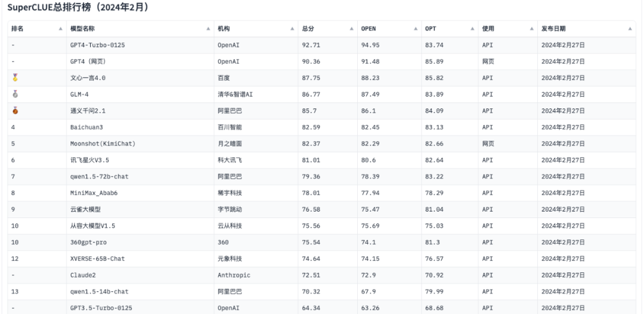This screenshot has height=314, width=644.
Task: Select the 讯飞星火V3.5 model name cell
Action: pyautogui.click(x=141, y=160)
